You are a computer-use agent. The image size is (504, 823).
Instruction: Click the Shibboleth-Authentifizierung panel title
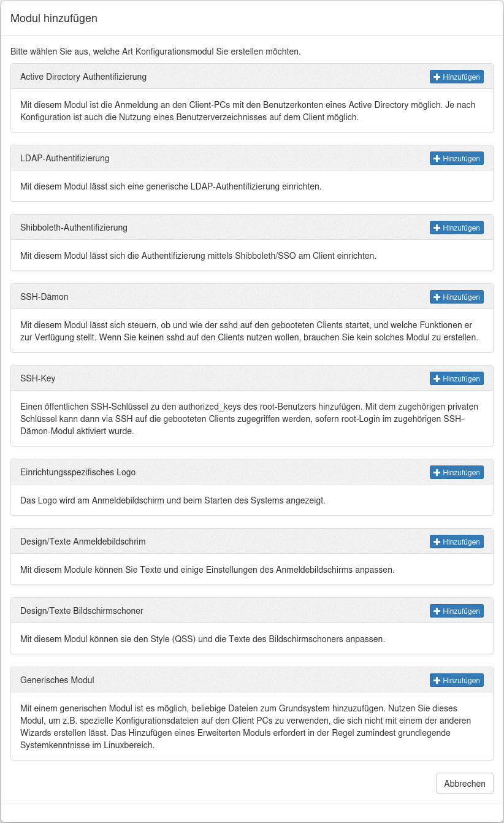74,228
